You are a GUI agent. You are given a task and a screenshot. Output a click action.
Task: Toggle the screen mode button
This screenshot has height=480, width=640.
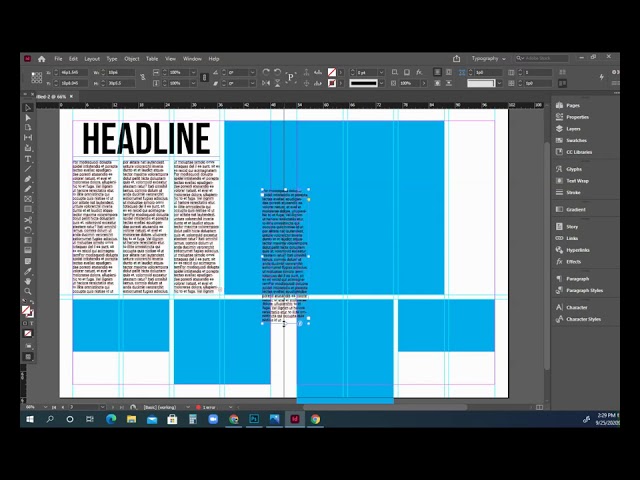tap(28, 357)
